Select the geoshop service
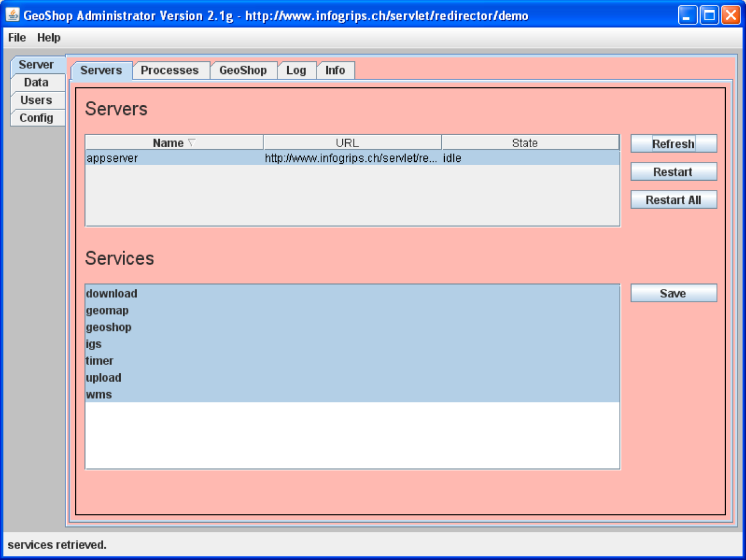The height and width of the screenshot is (560, 746). [x=353, y=327]
